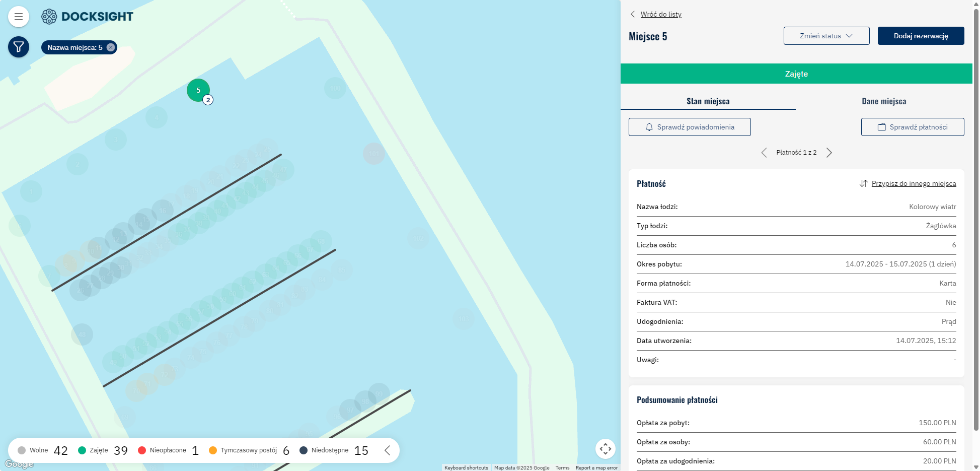980x471 pixels.
Task: Click 'Przypisz do innego miejsca' link
Action: pyautogui.click(x=914, y=183)
